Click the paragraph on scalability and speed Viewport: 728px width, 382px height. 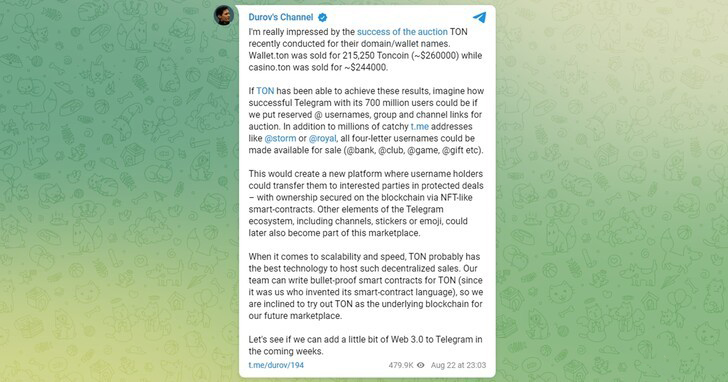[366, 286]
